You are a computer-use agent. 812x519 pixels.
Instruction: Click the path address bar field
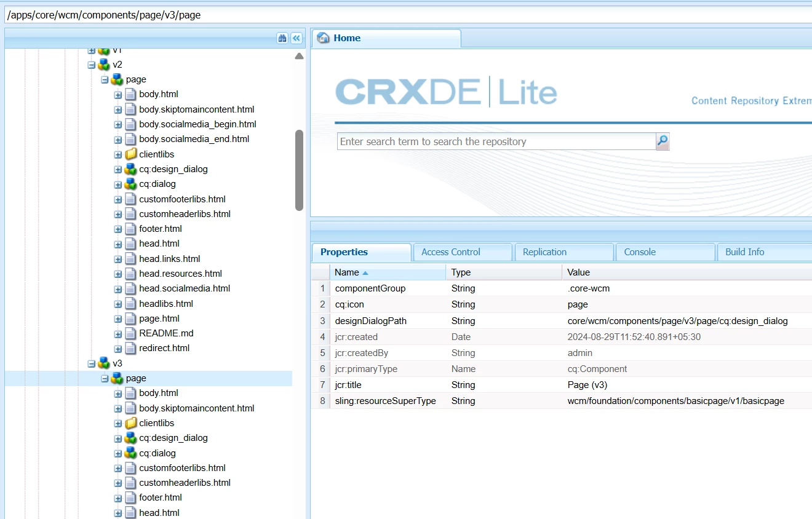[408, 15]
